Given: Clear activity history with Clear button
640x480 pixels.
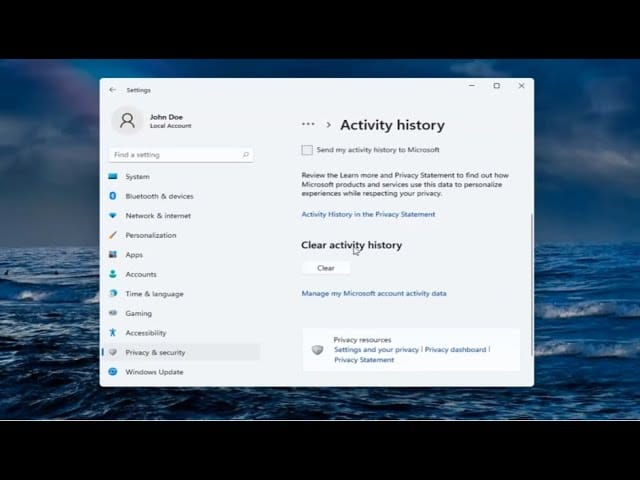Looking at the screenshot, I should click(x=326, y=268).
